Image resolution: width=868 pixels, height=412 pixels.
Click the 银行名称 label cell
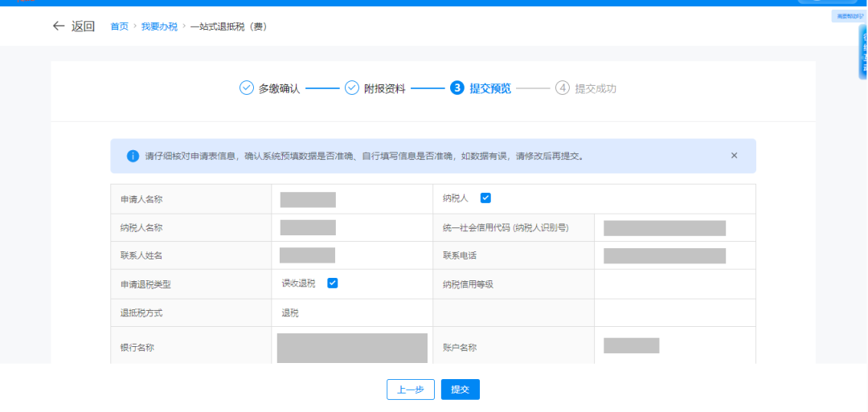[x=191, y=347]
